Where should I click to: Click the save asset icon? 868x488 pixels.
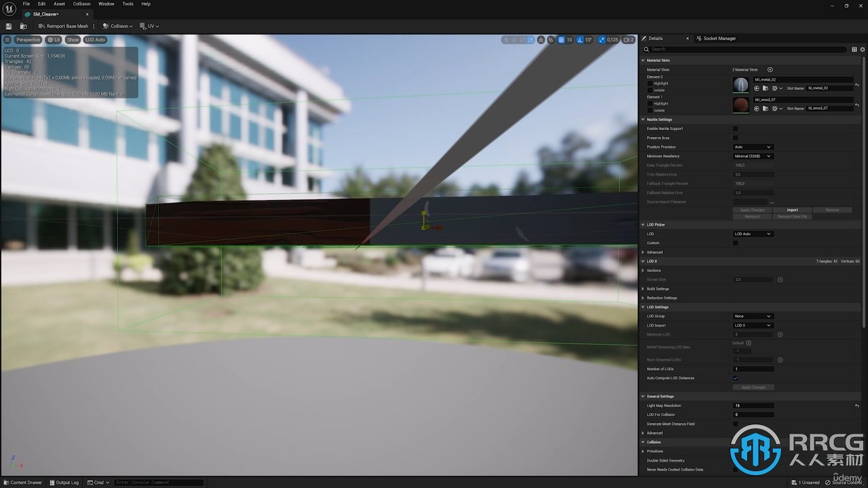9,26
